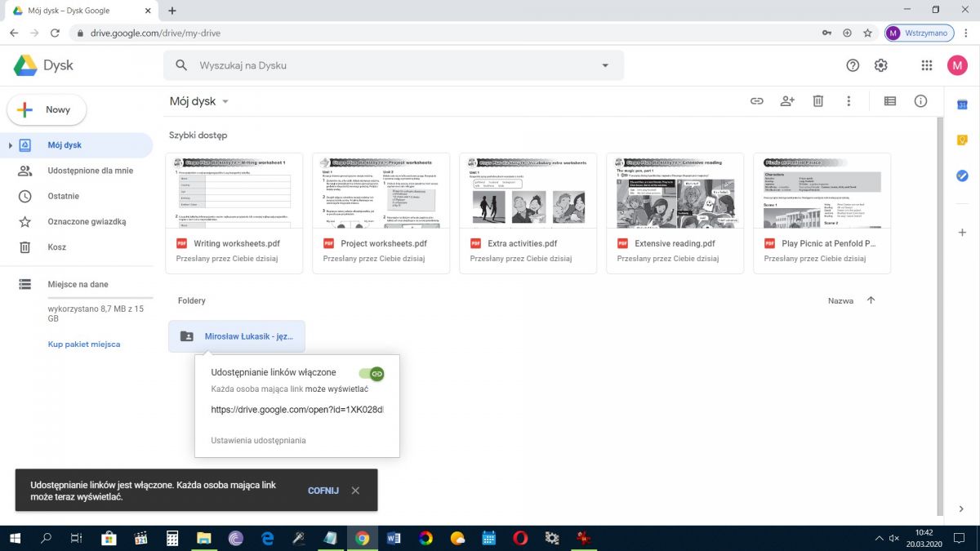The height and width of the screenshot is (551, 980).
Task: Open Word from the taskbar
Action: coord(394,538)
